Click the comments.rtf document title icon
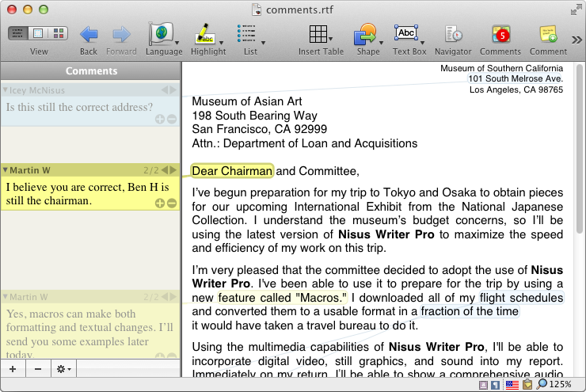Viewport: 586px width, 392px height. click(x=257, y=10)
